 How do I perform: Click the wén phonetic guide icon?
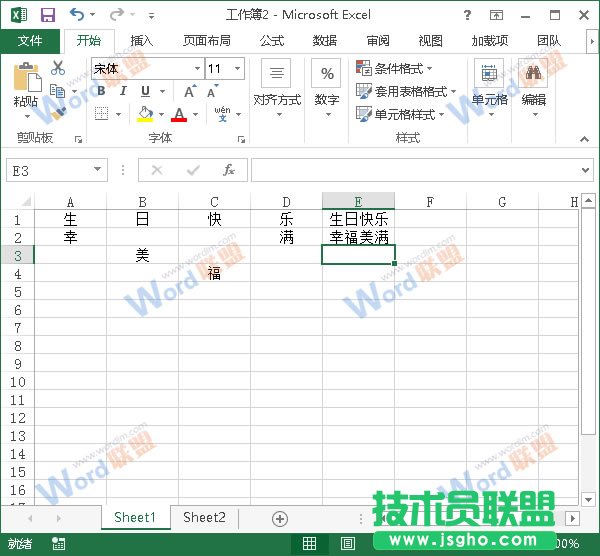222,114
